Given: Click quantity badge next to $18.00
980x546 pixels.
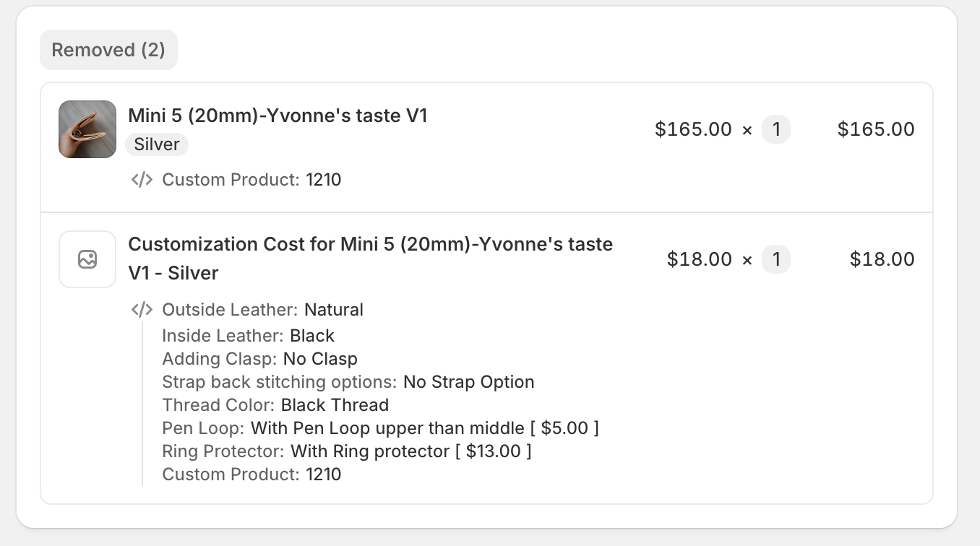Looking at the screenshot, I should pyautogui.click(x=776, y=259).
